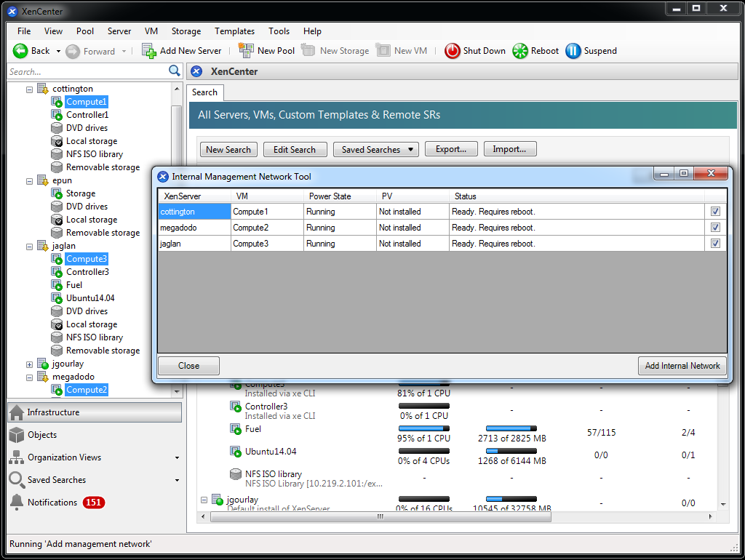Collapse the megadodo tree node
745x560 pixels.
pyautogui.click(x=29, y=377)
